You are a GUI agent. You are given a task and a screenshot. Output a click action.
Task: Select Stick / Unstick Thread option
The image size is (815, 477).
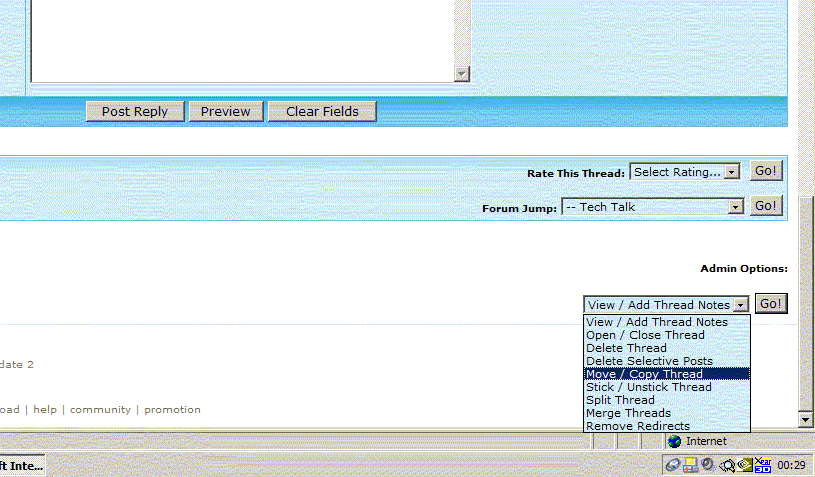pyautogui.click(x=649, y=387)
